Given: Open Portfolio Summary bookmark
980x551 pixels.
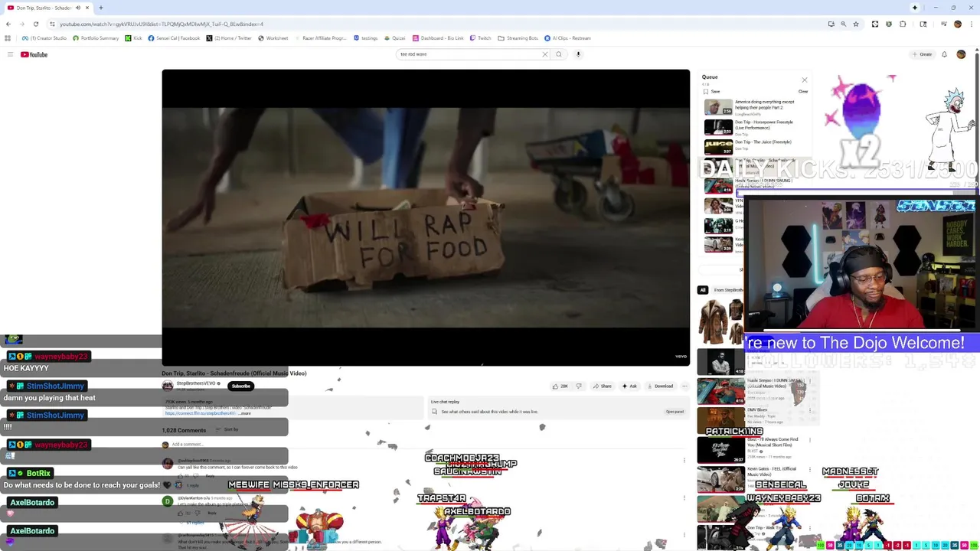Looking at the screenshot, I should click(96, 38).
